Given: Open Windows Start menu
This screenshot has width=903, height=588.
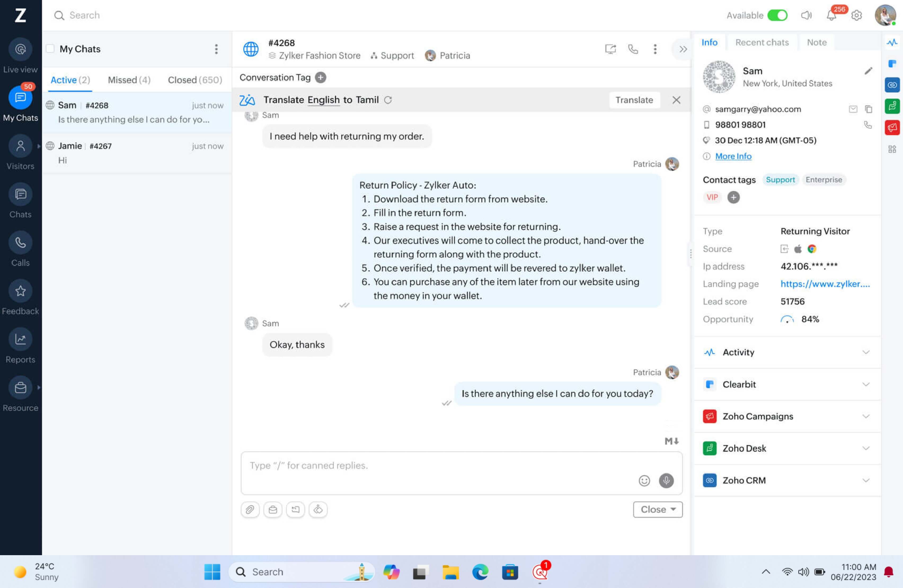Looking at the screenshot, I should pos(212,572).
